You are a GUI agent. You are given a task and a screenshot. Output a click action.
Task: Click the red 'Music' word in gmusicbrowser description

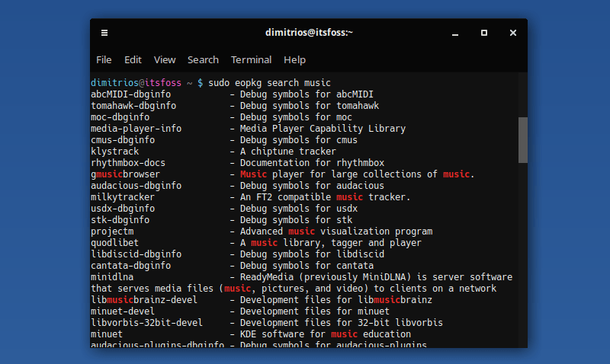click(253, 174)
